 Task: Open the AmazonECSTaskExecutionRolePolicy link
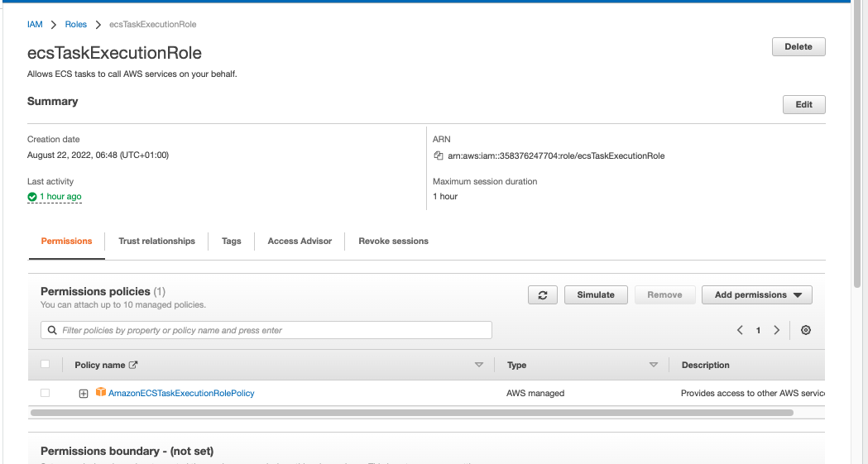click(x=181, y=393)
